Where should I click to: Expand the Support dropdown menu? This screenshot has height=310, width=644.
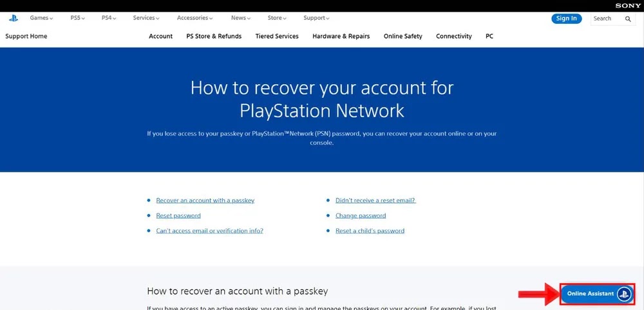(x=316, y=18)
